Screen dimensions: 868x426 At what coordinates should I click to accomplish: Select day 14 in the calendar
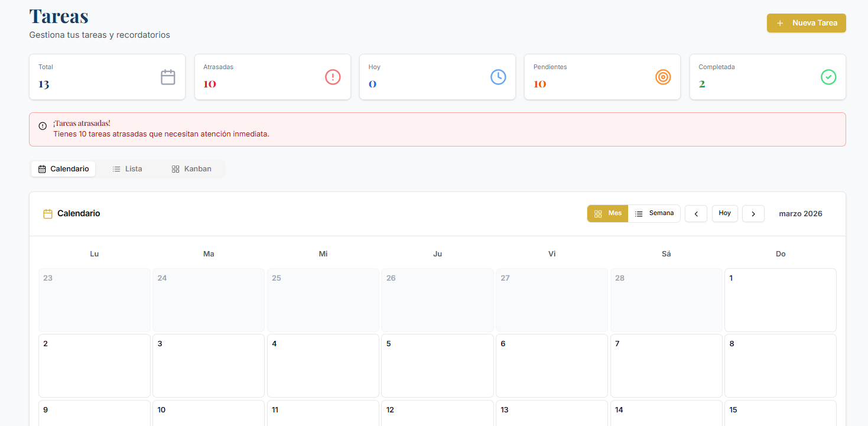click(x=667, y=413)
